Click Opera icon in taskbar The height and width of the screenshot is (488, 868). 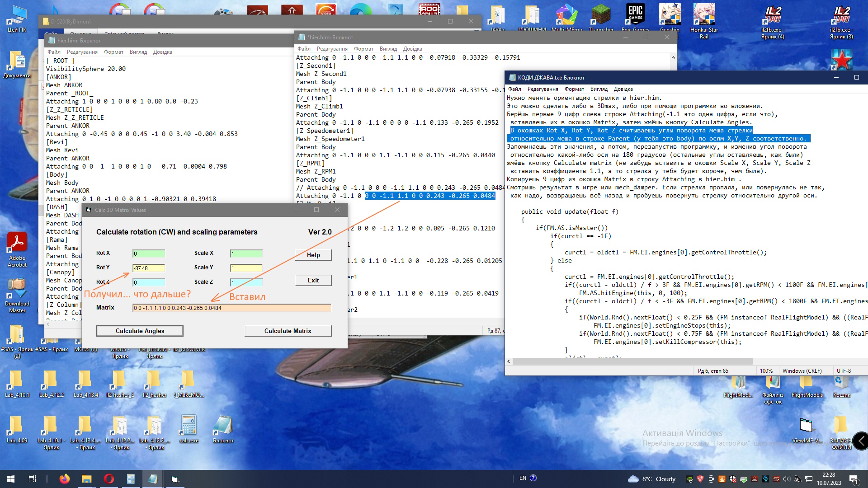[109, 479]
